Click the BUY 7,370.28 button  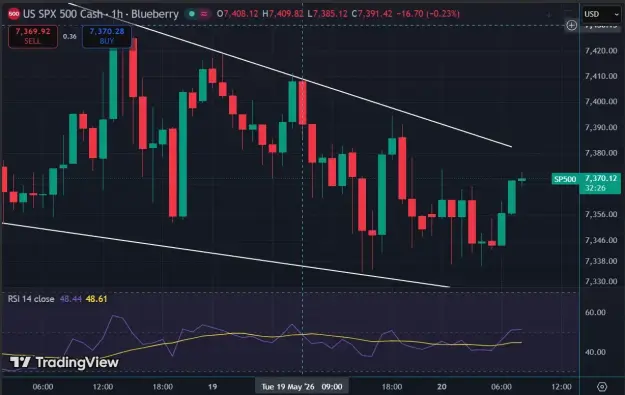pyautogui.click(x=107, y=36)
